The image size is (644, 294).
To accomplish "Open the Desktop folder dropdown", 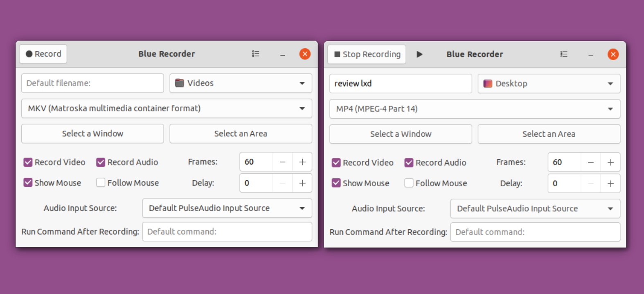I will coord(549,84).
